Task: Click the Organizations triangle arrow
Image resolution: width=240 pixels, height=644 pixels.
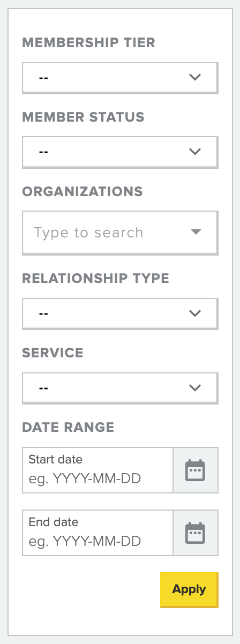Action: point(196,232)
